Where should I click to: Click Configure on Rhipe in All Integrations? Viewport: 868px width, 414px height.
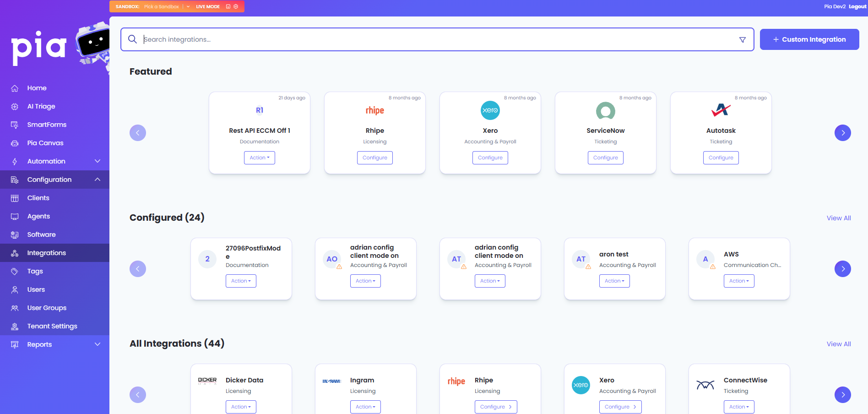[496, 407]
